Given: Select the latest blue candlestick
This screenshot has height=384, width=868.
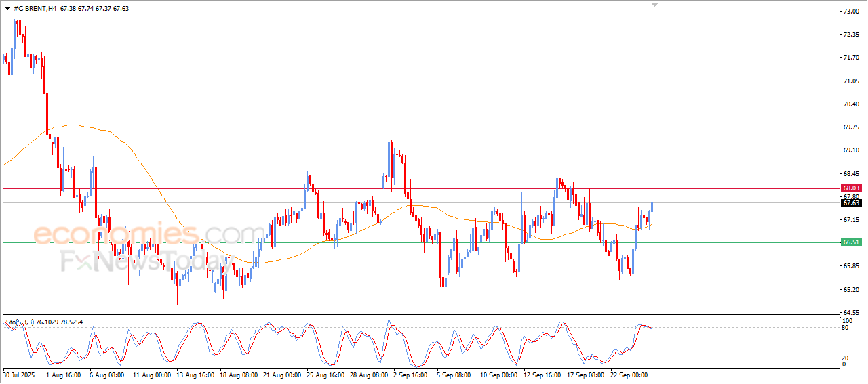Looking at the screenshot, I should click(652, 206).
